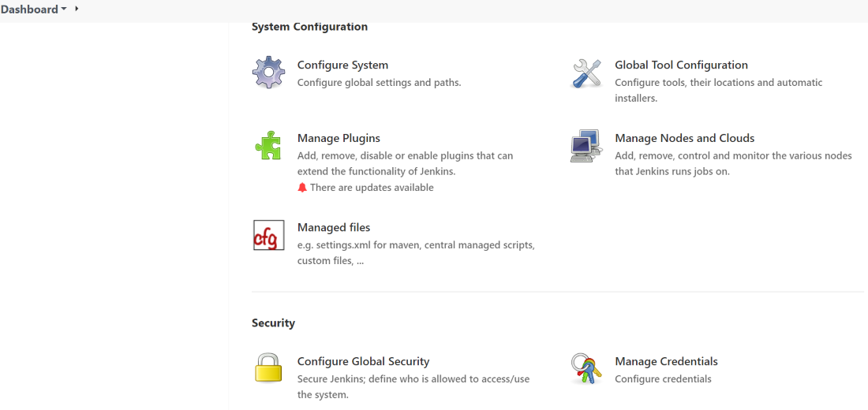Screen dimensions: 868x410
Task: Open the Global Tool Configuration link
Action: coord(681,65)
